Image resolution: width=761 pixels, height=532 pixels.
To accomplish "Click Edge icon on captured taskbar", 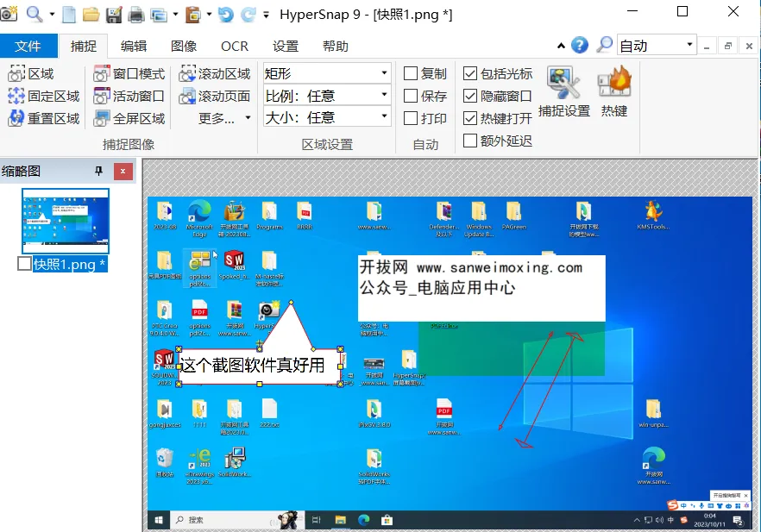I will tap(363, 520).
